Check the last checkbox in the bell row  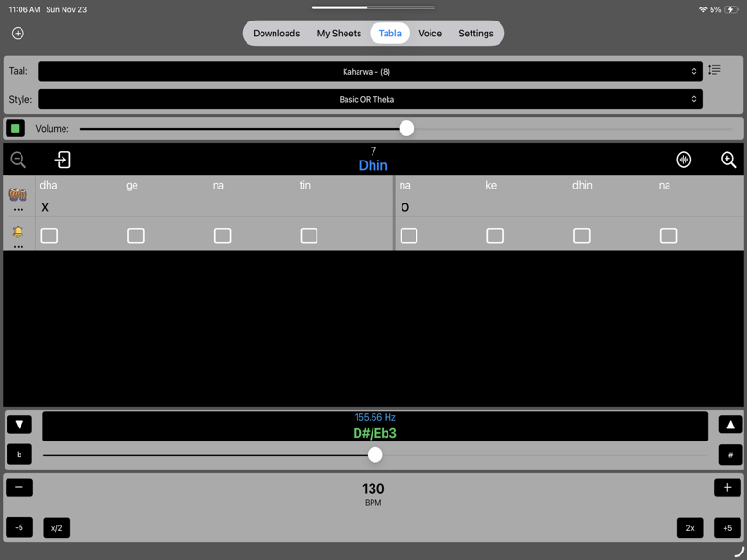click(x=669, y=236)
